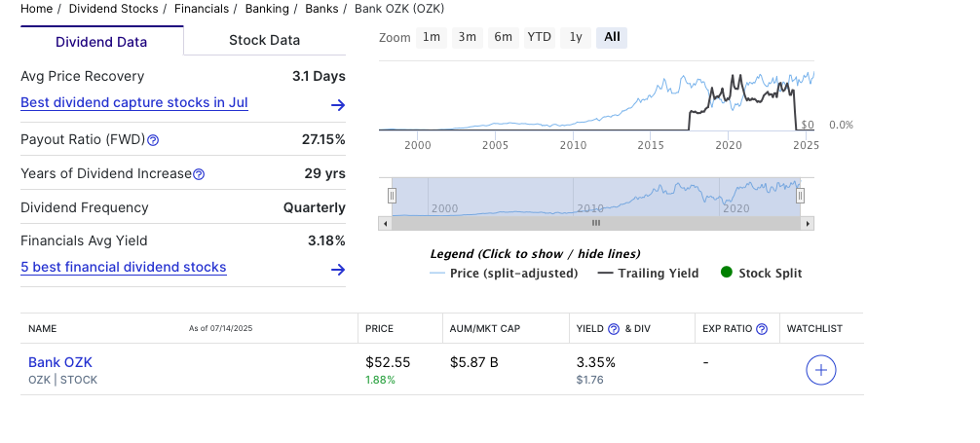Toggle the Stock Split legend marker
980x443 pixels.
point(761,274)
